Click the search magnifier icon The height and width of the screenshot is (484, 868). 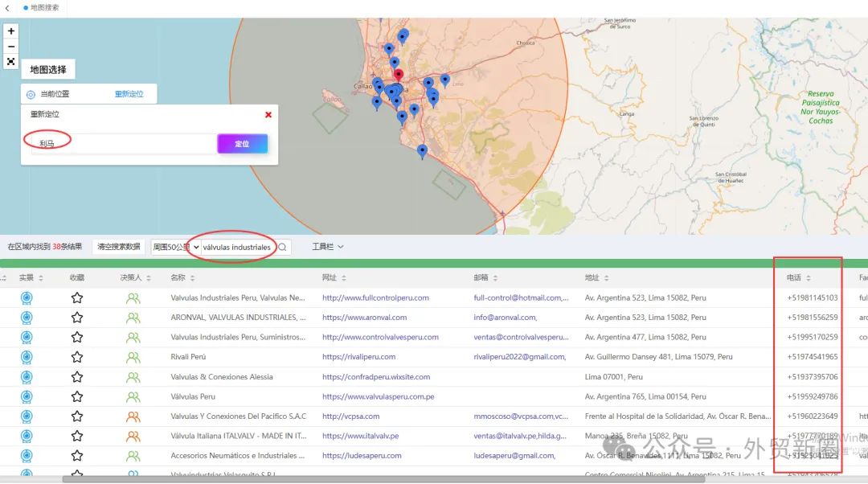point(282,247)
